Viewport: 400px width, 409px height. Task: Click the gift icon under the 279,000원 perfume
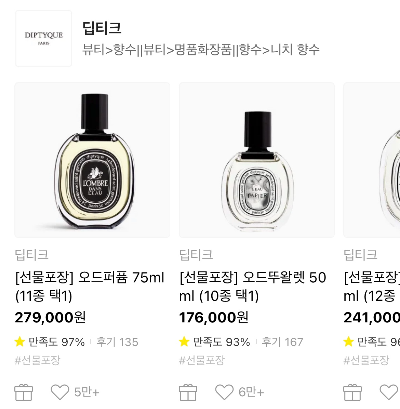click(x=24, y=392)
